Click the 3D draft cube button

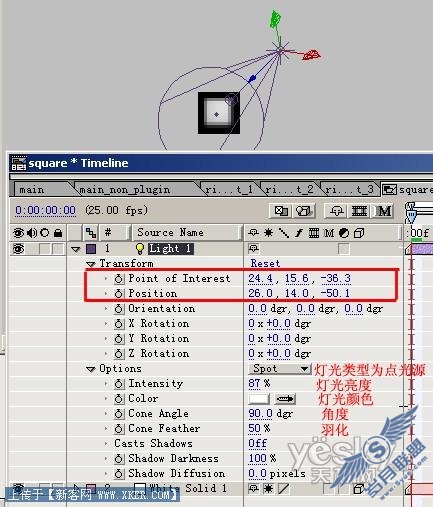click(304, 211)
